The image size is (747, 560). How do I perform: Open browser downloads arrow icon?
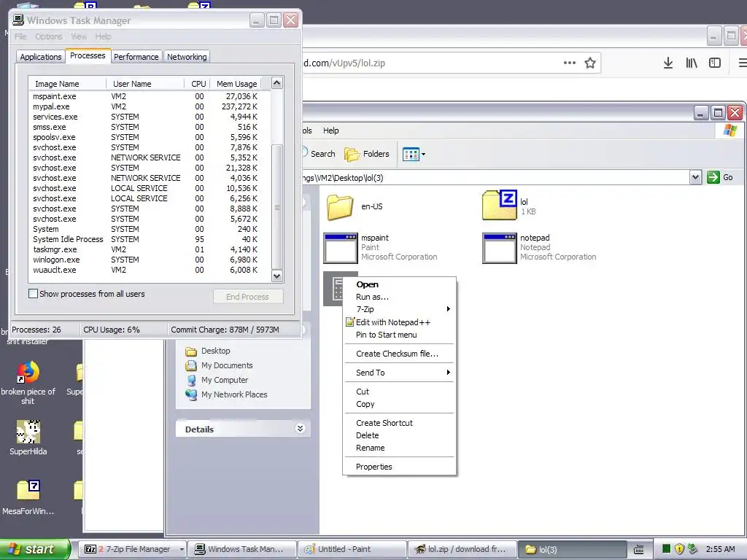click(668, 63)
